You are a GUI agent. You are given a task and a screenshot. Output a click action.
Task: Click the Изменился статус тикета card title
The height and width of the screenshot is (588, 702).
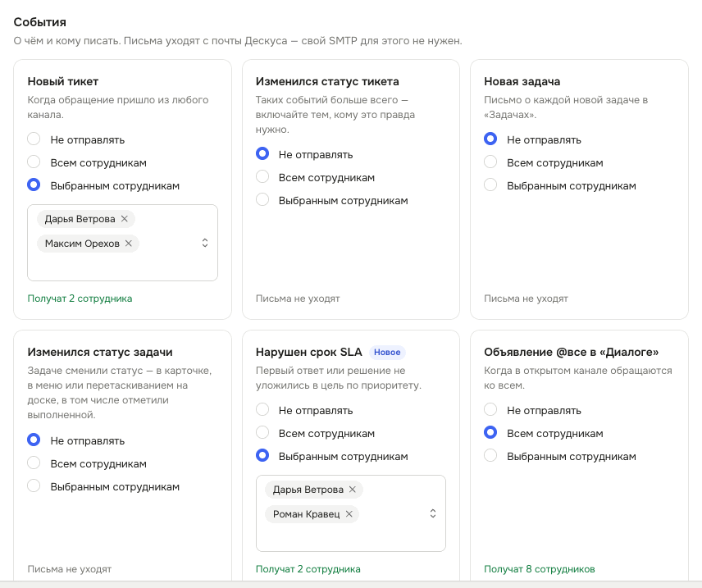click(x=327, y=81)
